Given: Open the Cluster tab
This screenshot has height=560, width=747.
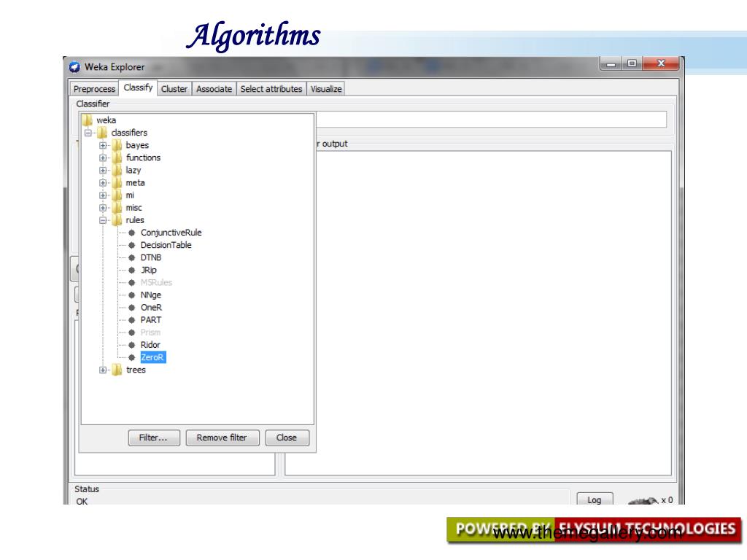Looking at the screenshot, I should (174, 89).
